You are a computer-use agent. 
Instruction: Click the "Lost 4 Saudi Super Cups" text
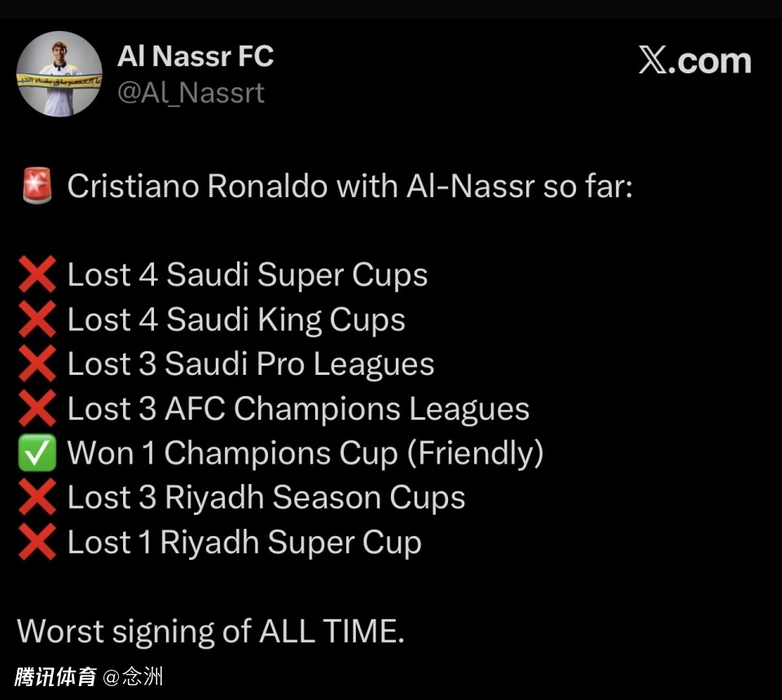pos(247,275)
